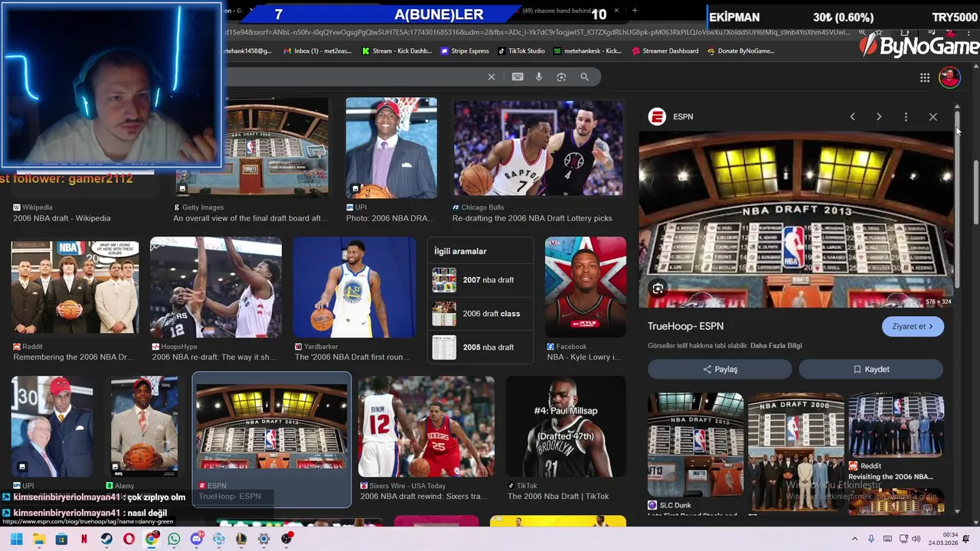Image resolution: width=980 pixels, height=551 pixels.
Task: Close the ESPN image preview panel
Action: (933, 116)
